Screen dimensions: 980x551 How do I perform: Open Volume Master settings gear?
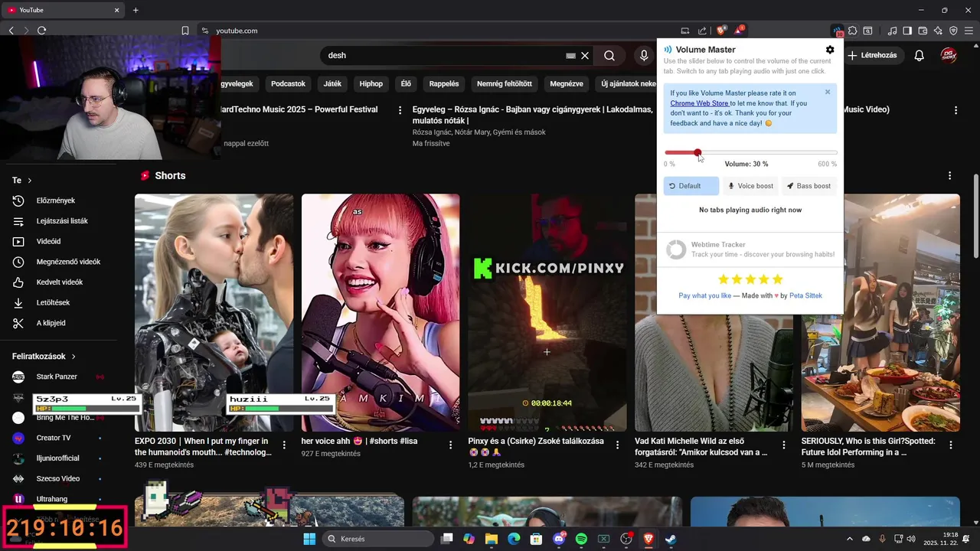830,50
